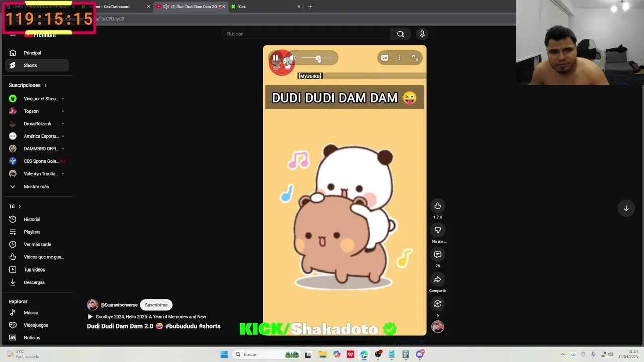Open Noticias under Explorar
Screen dimensions: 644x362
click(x=37, y=338)
